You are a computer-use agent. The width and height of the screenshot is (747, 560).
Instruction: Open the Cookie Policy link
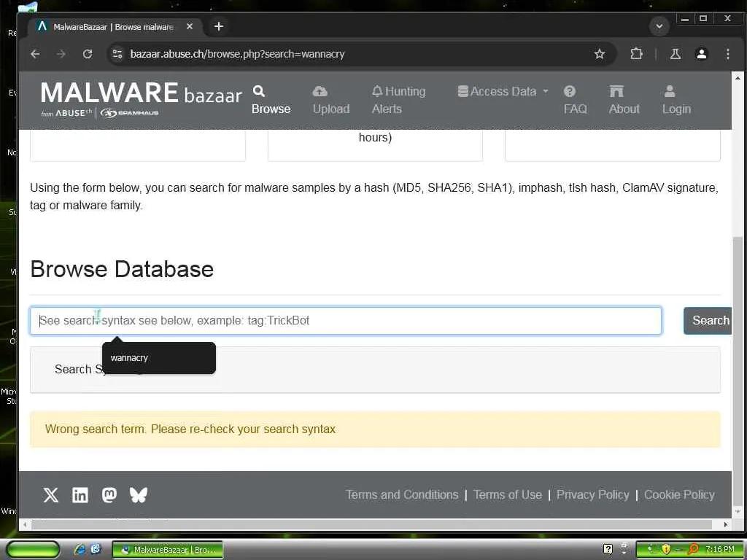[679, 495]
